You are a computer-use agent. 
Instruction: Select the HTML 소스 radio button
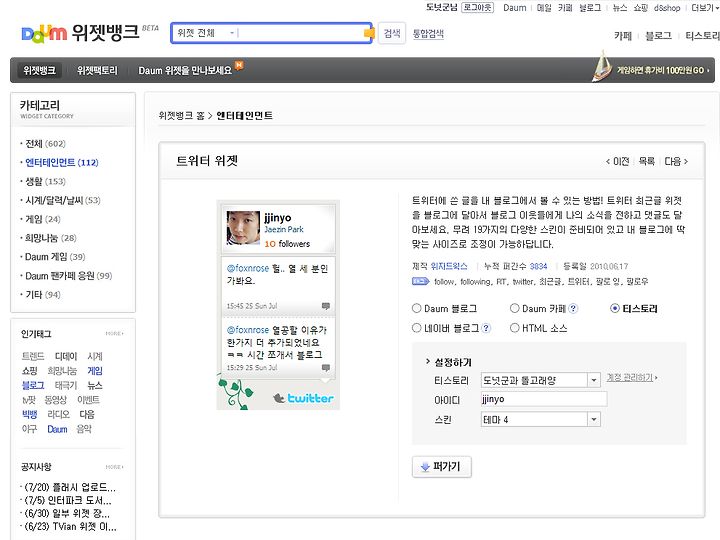pyautogui.click(x=515, y=328)
